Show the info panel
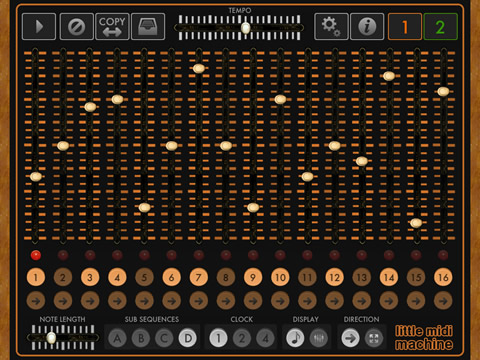Screen dimensions: 480x360 [367, 27]
